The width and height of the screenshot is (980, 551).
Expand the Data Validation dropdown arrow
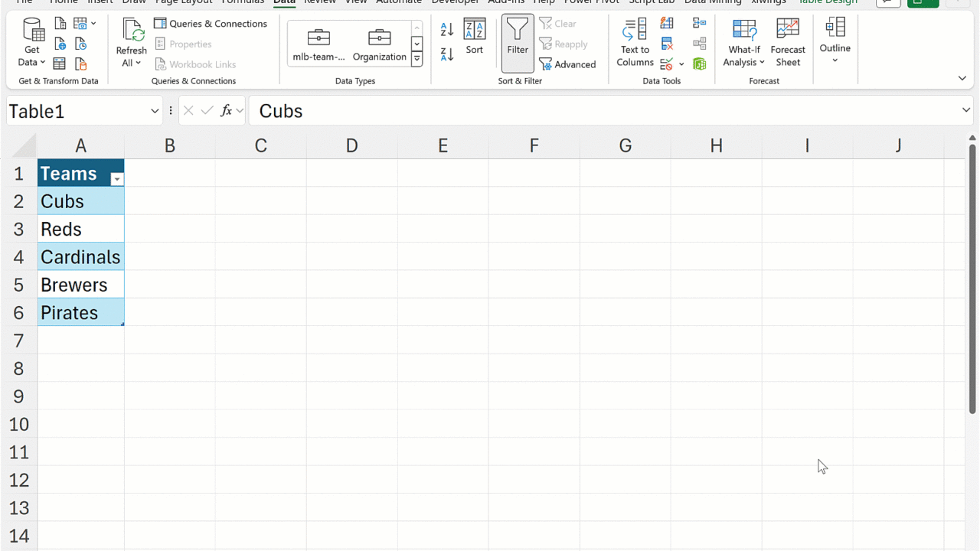681,64
